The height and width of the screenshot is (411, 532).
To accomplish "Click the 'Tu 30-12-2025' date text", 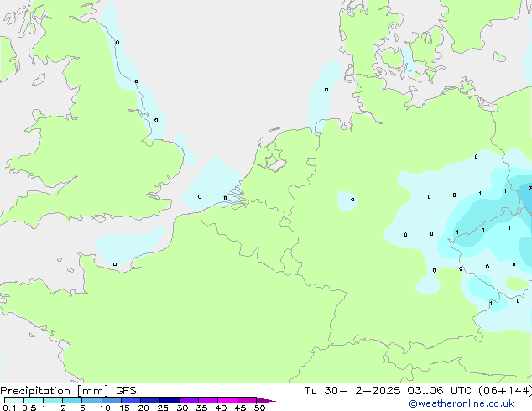I will pyautogui.click(x=352, y=391).
